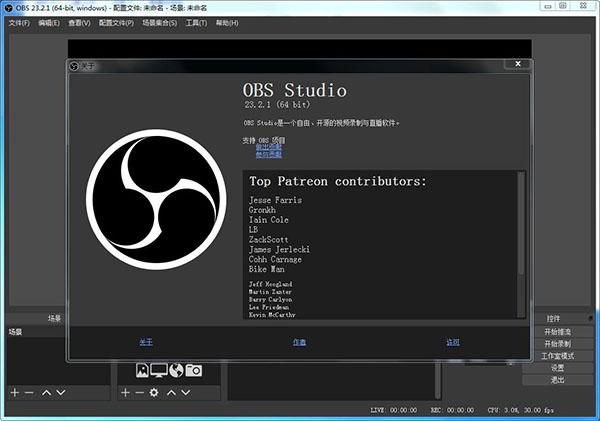Viewport: 600px width, 421px height.
Task: Open the 工具(T) menu
Action: point(196,23)
